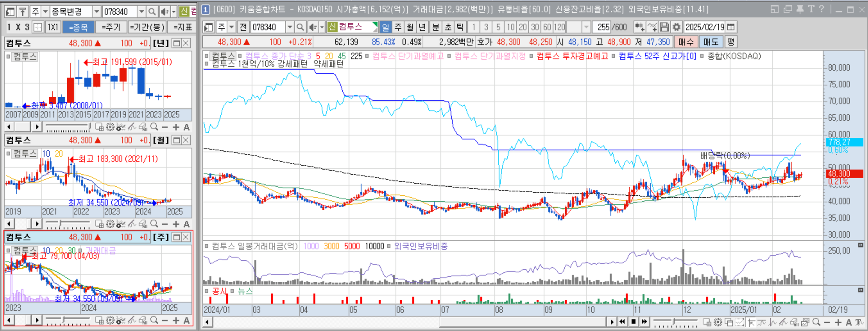Viewport: 868px width, 331px height.
Task: Toggle the 외국인보유비중 indicator checkbox
Action: (x=389, y=246)
